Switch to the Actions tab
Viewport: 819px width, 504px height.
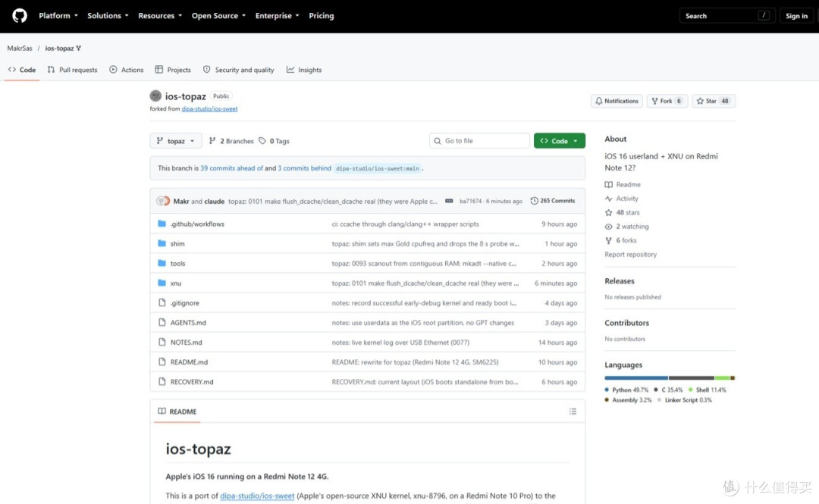point(127,70)
